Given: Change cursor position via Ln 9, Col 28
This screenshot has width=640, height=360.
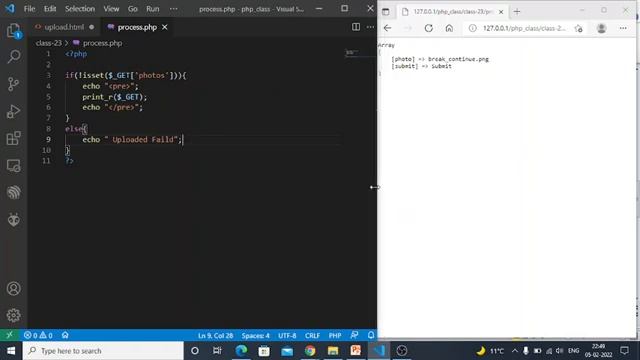Looking at the screenshot, I should (x=215, y=336).
